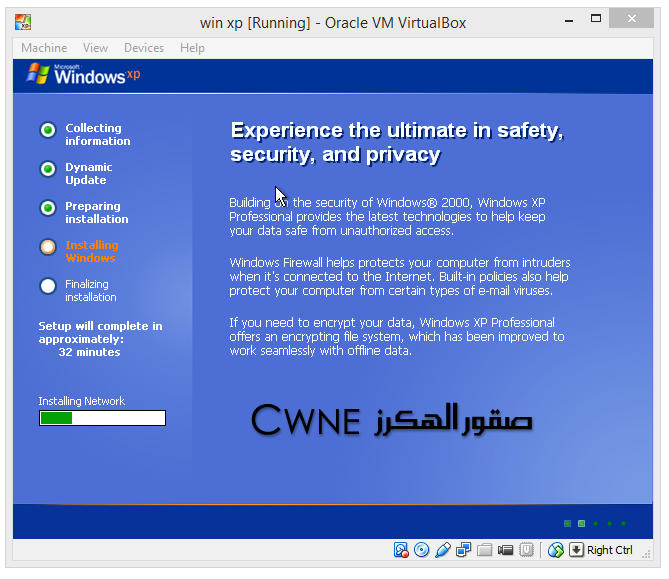Click the 'Setup will complete in approximately:' text

coord(100,332)
